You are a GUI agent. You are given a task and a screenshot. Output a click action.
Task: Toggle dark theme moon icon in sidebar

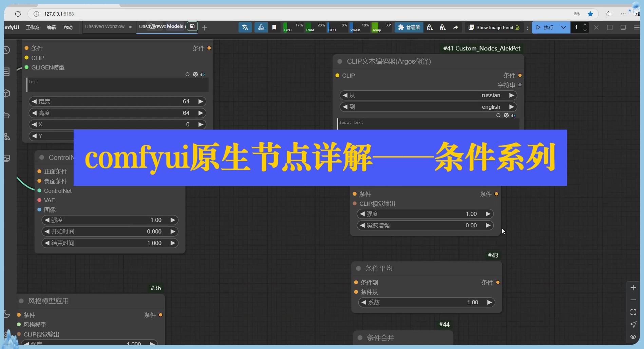(6, 314)
